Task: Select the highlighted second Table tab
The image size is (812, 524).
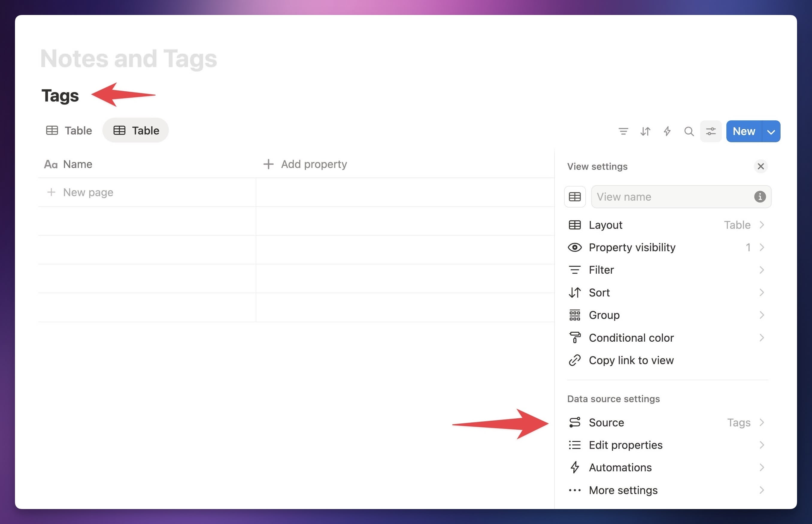Action: (135, 130)
